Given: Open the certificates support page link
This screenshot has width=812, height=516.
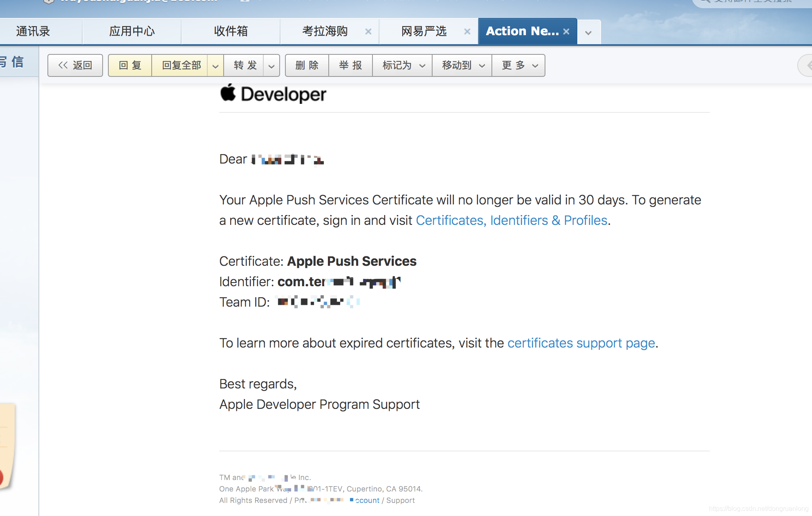Looking at the screenshot, I should click(581, 343).
